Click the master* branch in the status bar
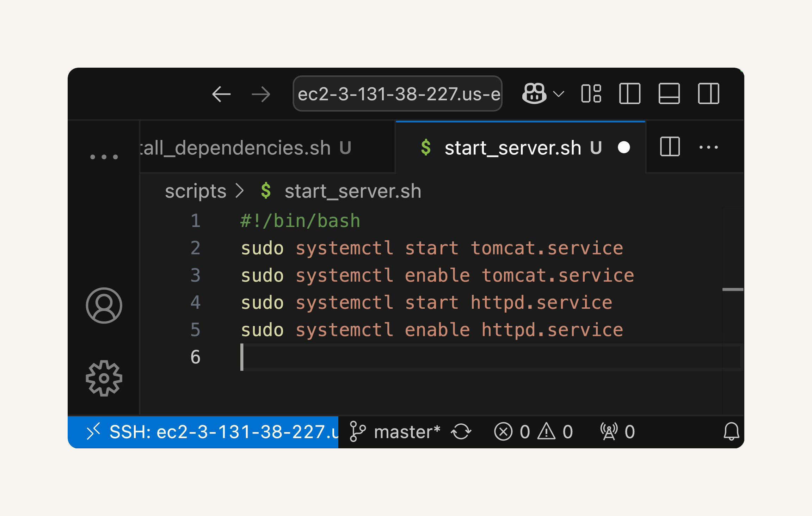Screen dimensions: 812x516 pyautogui.click(x=395, y=432)
